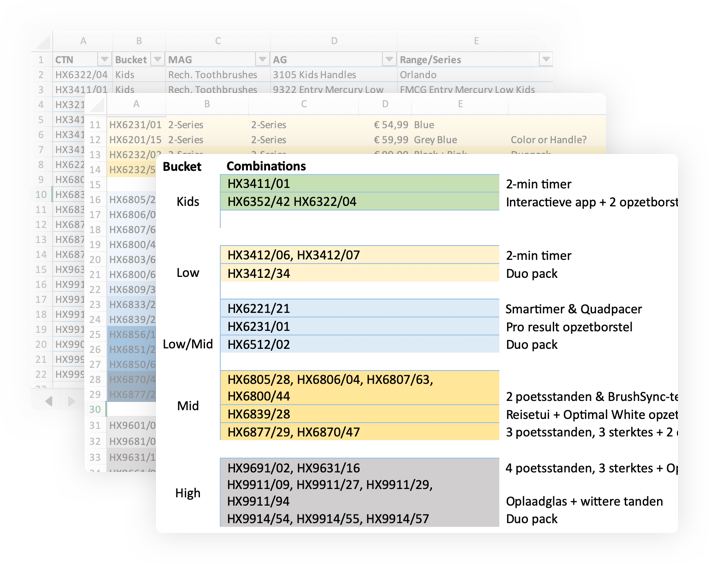Click the 'HX3412/06, HX3412/07' cell
Viewport: 709px width, 564px height.
(x=359, y=255)
